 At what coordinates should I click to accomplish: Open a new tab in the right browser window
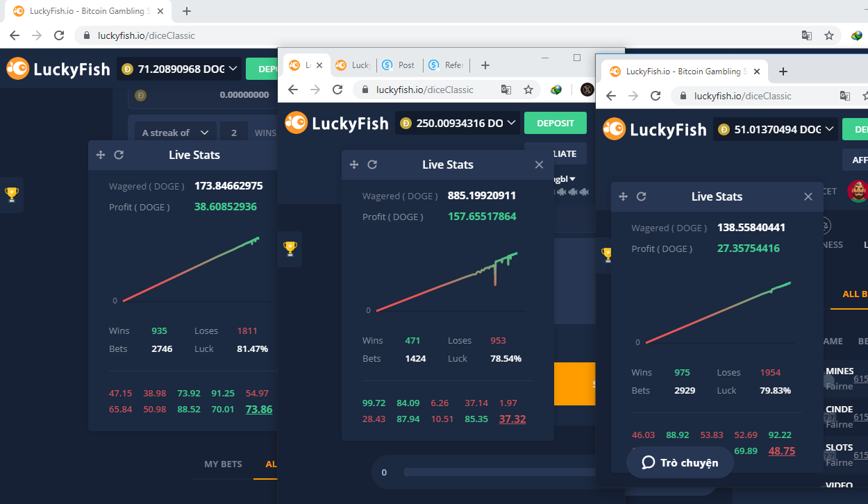[783, 72]
